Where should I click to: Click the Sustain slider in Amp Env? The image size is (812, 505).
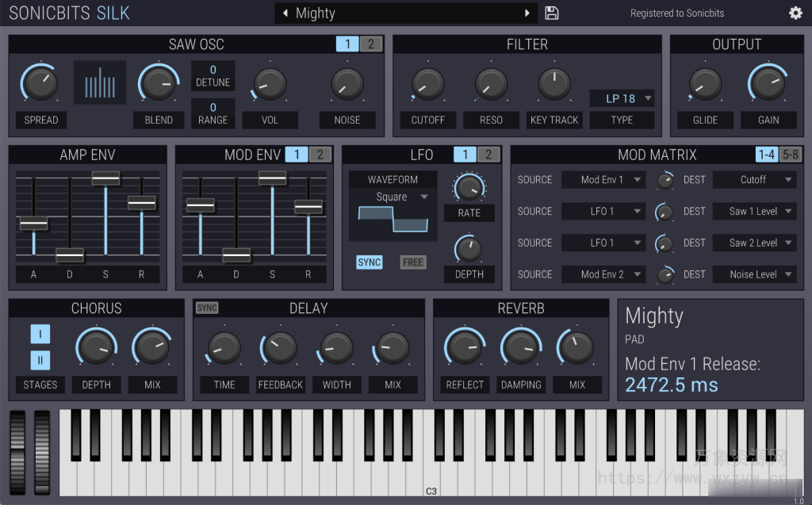pyautogui.click(x=105, y=180)
